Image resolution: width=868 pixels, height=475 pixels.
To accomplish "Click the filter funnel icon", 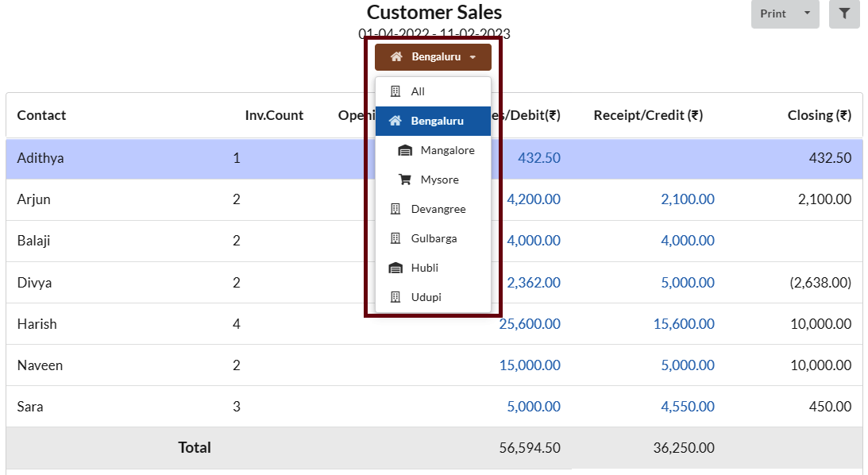I will (x=844, y=14).
